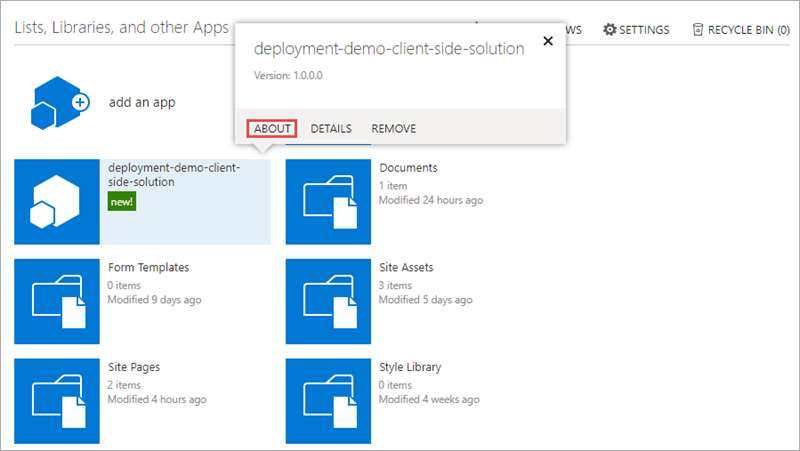The height and width of the screenshot is (451, 800).
Task: Select DETAILS in the app callout
Action: tap(331, 129)
